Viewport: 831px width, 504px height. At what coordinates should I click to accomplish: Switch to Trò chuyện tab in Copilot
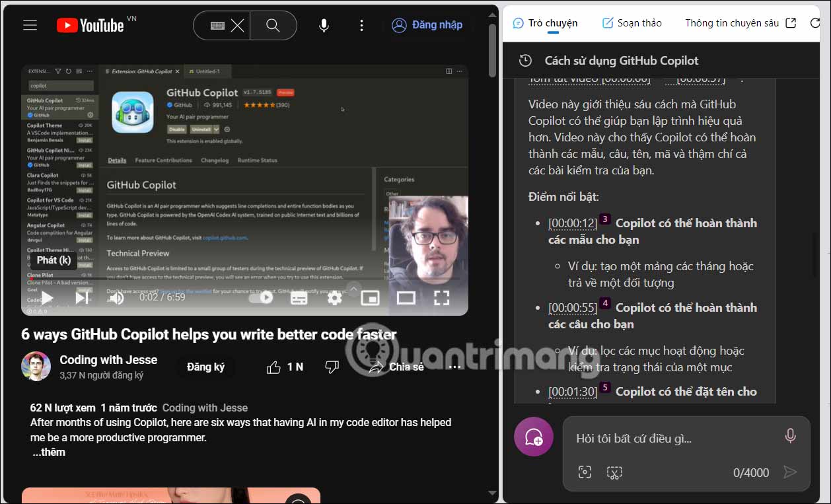[545, 23]
